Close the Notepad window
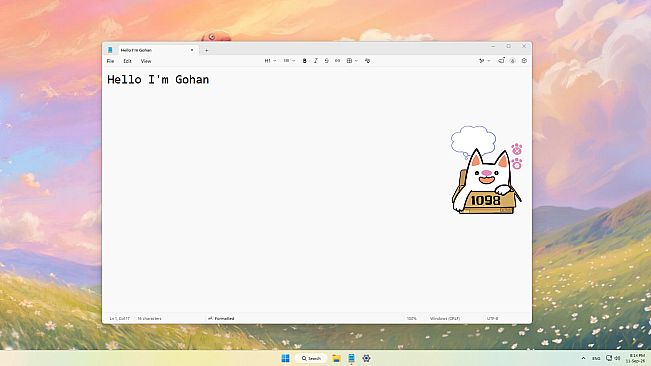651x366 pixels. (524, 46)
